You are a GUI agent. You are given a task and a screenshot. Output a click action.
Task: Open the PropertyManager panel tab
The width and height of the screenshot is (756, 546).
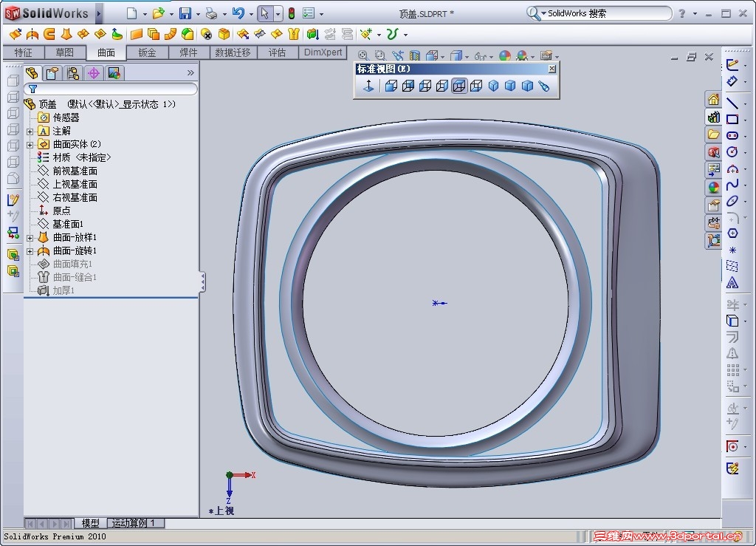(52, 73)
